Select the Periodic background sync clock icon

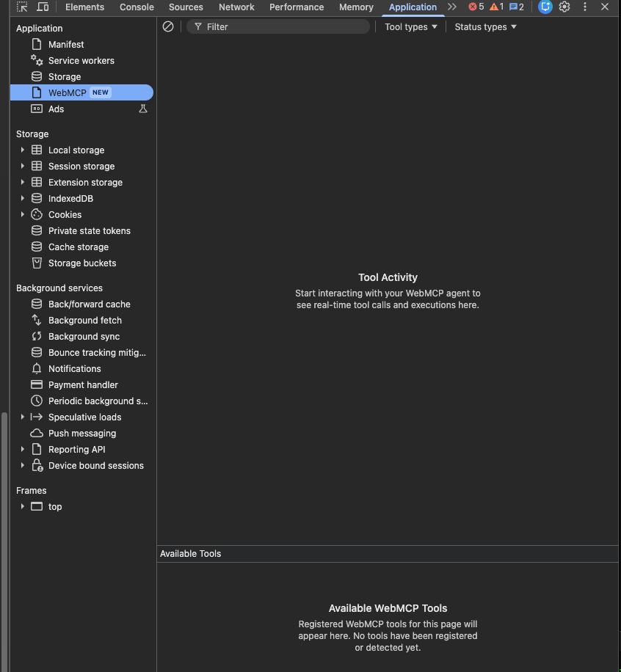pos(37,401)
